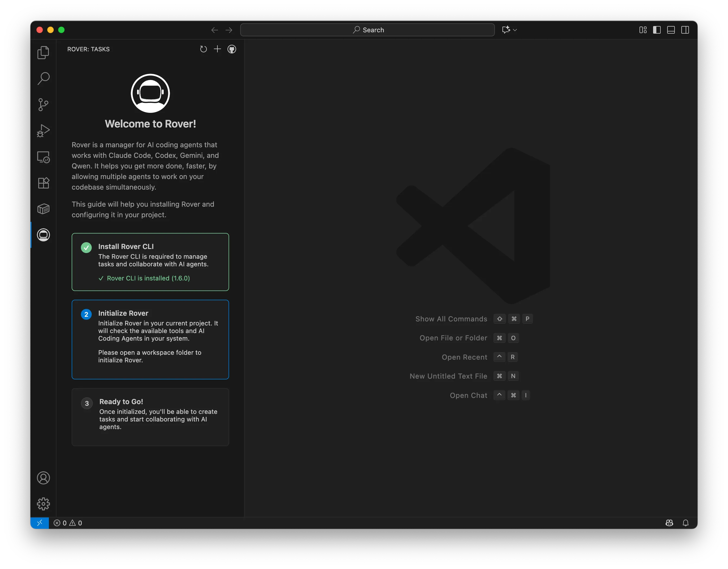Select the Explorer icon
Viewport: 728px width, 569px height.
point(43,52)
